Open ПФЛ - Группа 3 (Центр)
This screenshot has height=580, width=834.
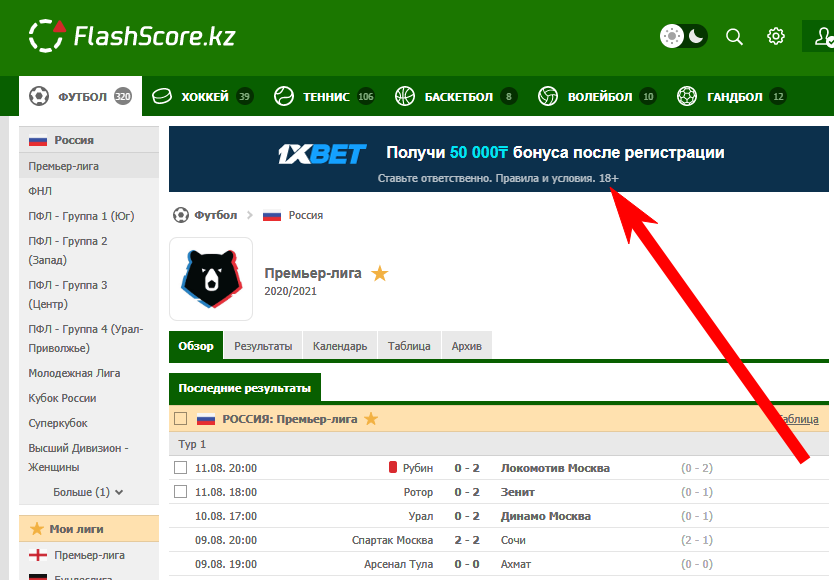(68, 295)
